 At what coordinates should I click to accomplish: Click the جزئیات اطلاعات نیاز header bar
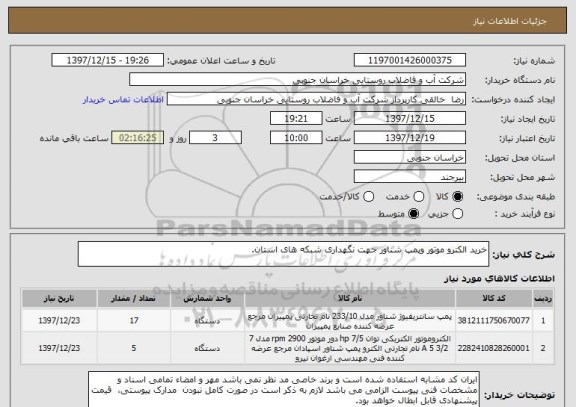[x=287, y=21]
